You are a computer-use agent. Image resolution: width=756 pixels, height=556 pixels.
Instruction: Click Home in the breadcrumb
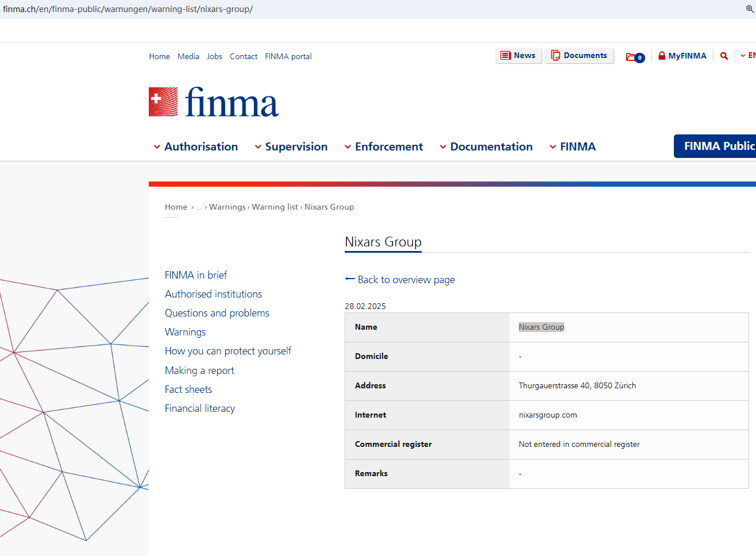point(176,207)
